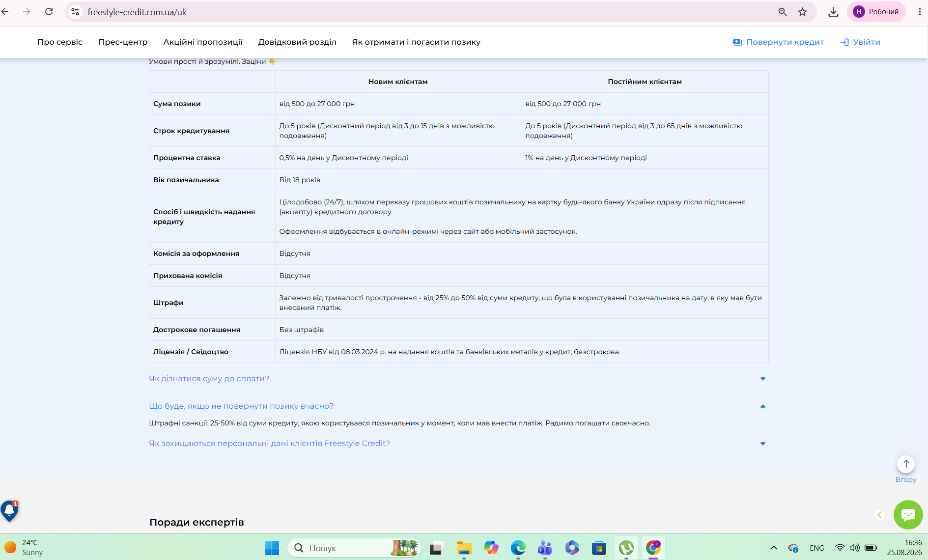
Task: Click up arrow next to late repayment question
Action: [763, 406]
